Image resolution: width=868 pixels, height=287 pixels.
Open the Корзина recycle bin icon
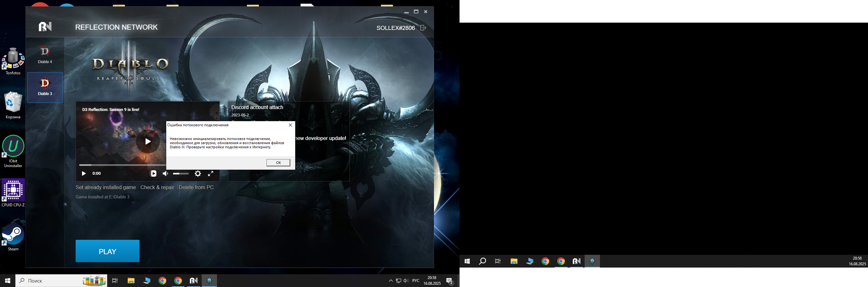[x=13, y=106]
